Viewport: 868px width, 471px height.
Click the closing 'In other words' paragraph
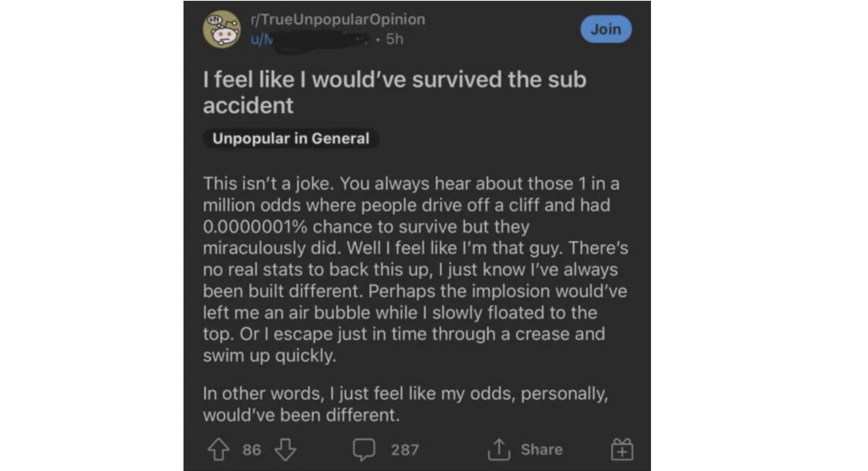click(x=405, y=404)
